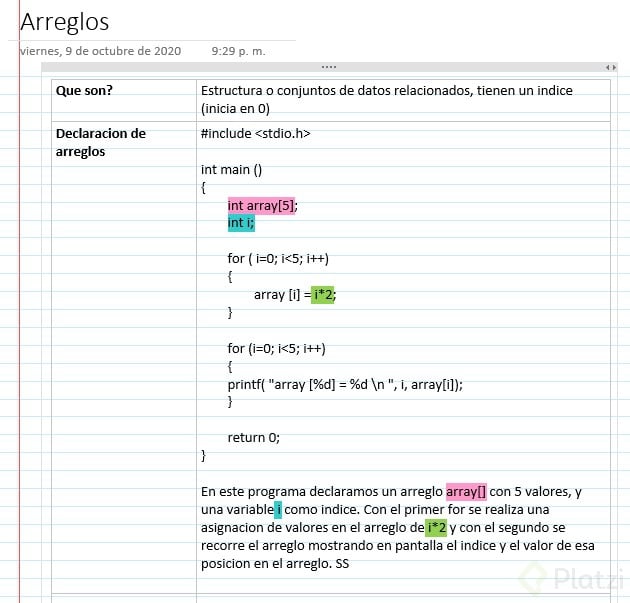Select the "Que son?" table cell

tap(124, 100)
